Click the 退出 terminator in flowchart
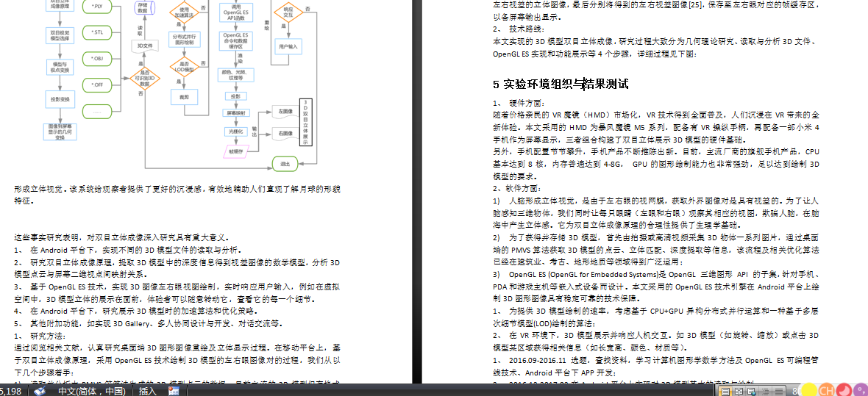This screenshot has height=396, width=868. (285, 164)
